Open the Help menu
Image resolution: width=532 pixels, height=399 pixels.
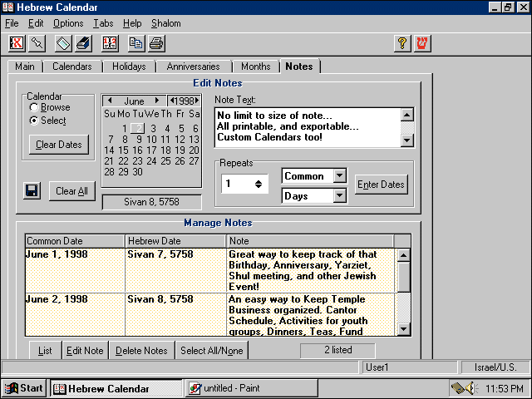[x=132, y=23]
